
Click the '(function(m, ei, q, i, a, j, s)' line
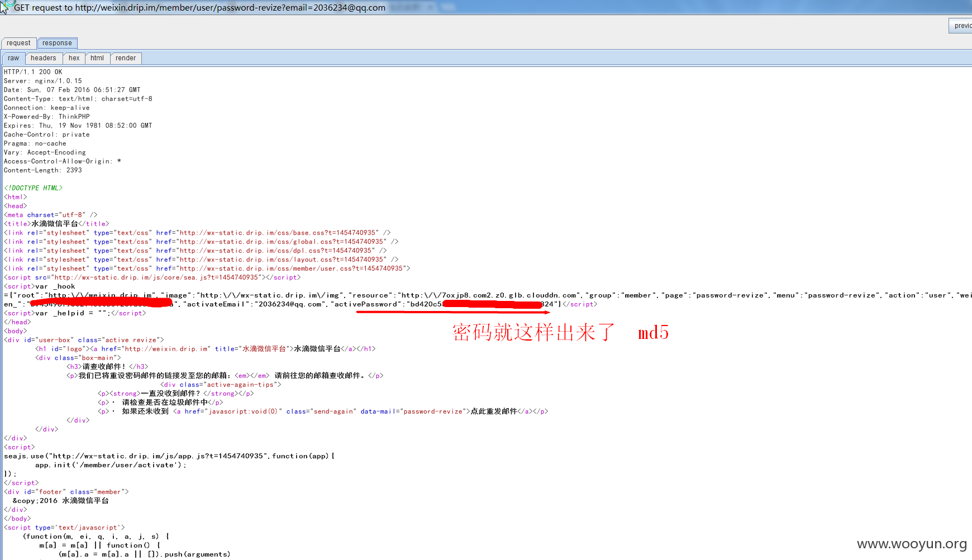[96, 537]
